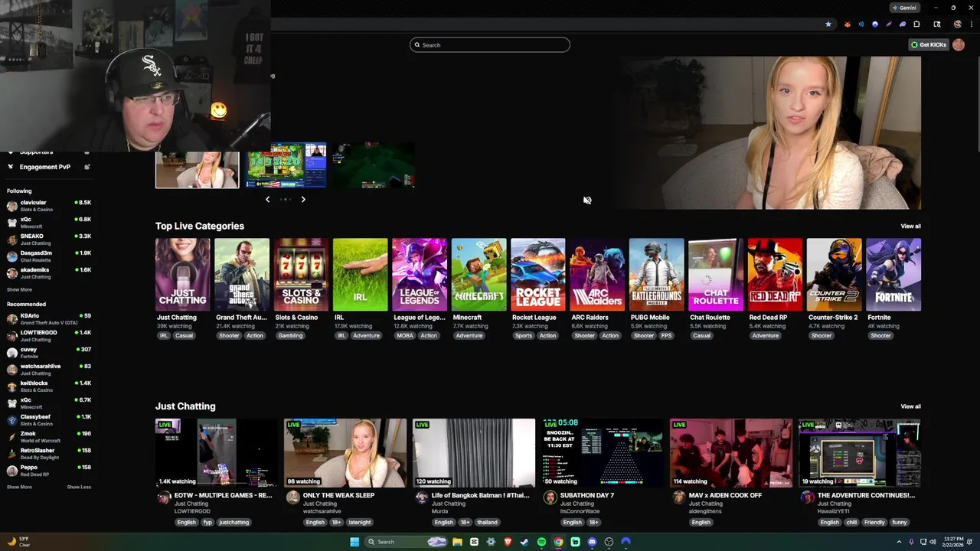Screen dimensions: 980x551
Task: Open Counter-Strike 2 category card
Action: click(835, 275)
